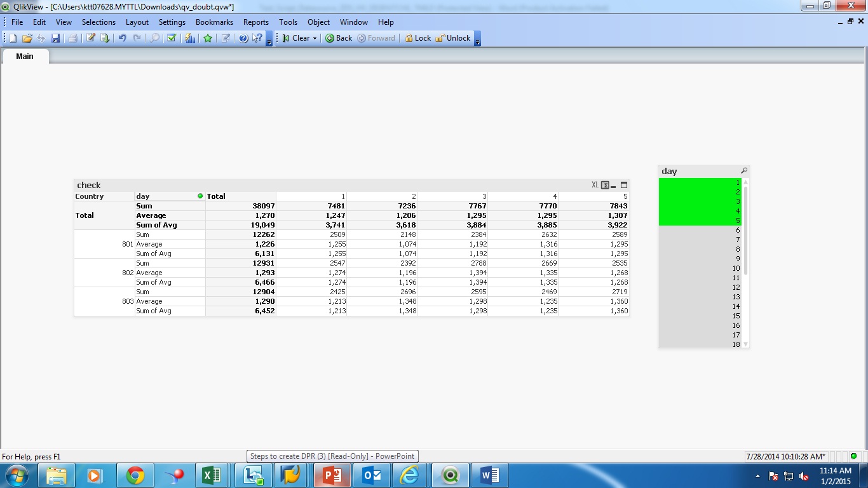The image size is (868, 488).
Task: Expand the navigation toolbar options arrow
Action: [478, 39]
